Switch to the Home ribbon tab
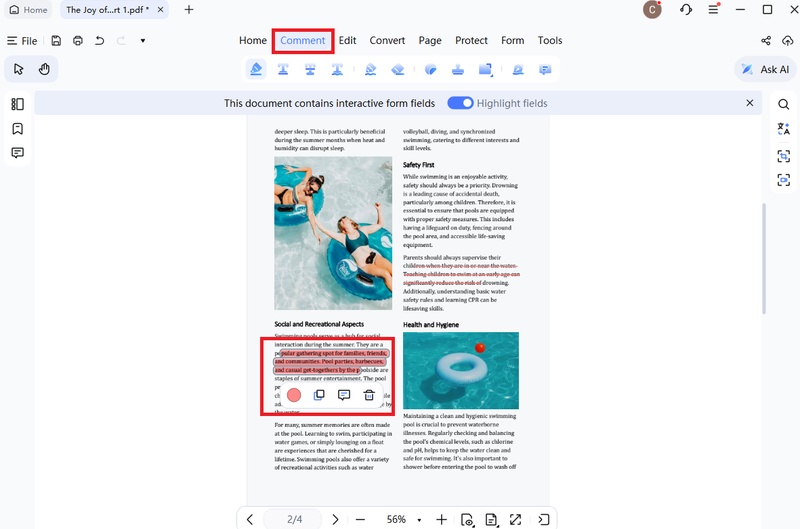The image size is (800, 529). [x=253, y=40]
